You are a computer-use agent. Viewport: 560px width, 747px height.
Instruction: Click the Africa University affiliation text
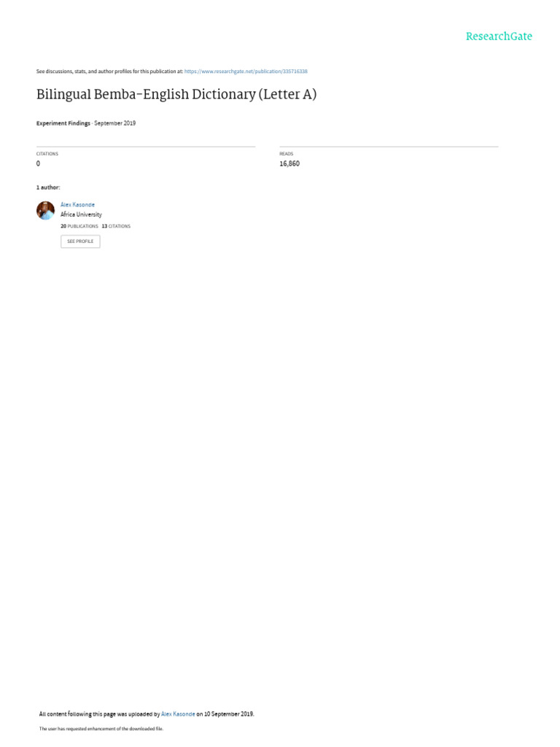(x=81, y=214)
